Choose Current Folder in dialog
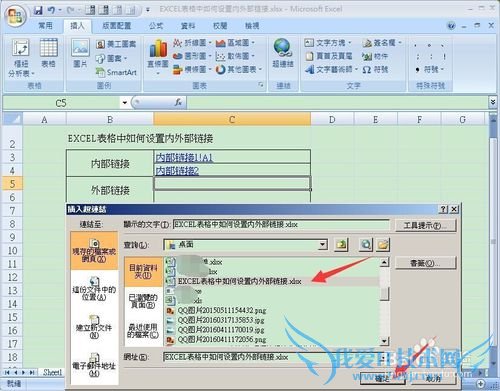The width and height of the screenshot is (500, 391). 144,272
